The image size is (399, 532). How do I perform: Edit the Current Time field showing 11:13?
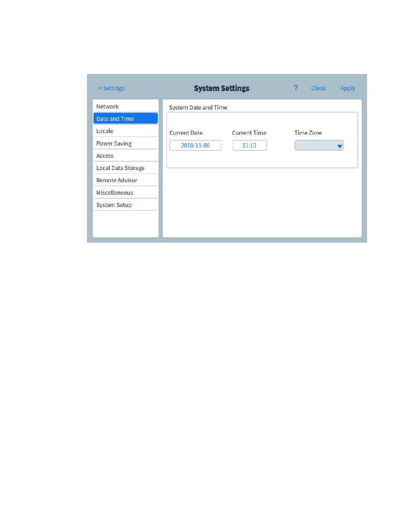249,145
